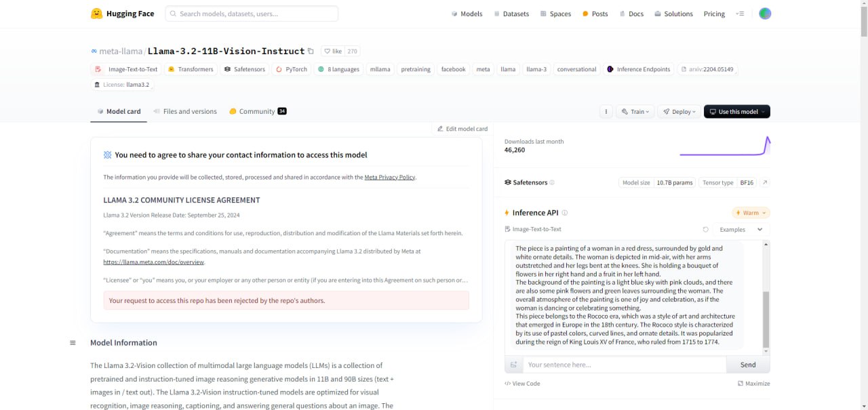Click the Inference API info icon
Screen dimensions: 868x410
click(x=565, y=213)
